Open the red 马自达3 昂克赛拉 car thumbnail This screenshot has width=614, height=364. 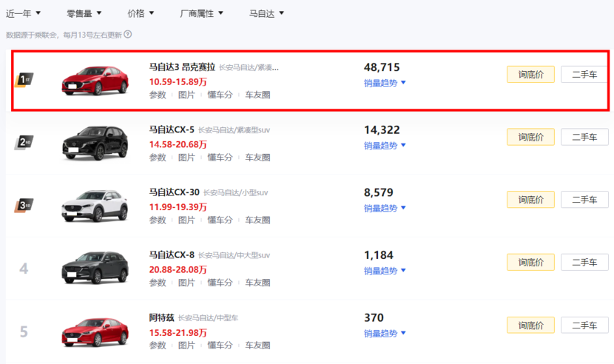[95, 81]
